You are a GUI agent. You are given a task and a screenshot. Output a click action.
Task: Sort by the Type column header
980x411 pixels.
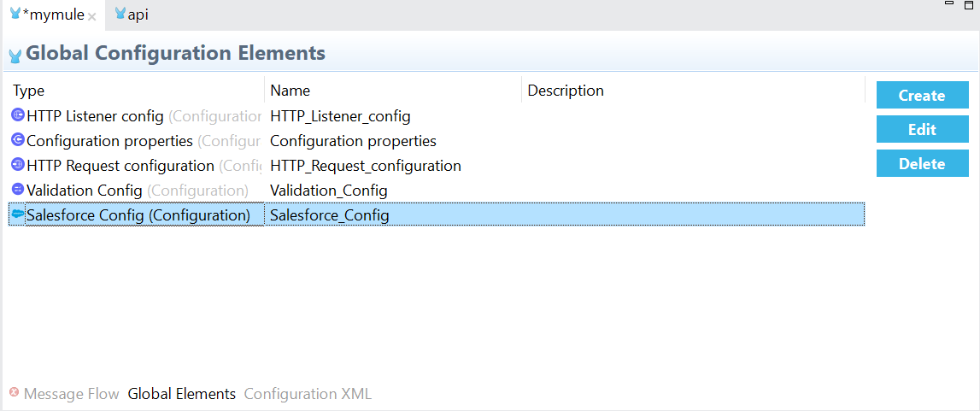(x=29, y=91)
